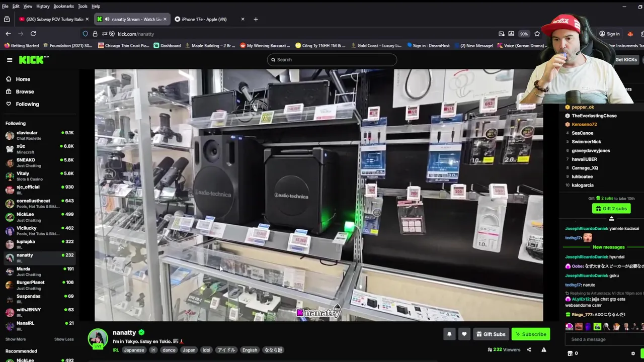644x362 pixels.
Task: Collapse following list with Show Less
Action: 64,339
